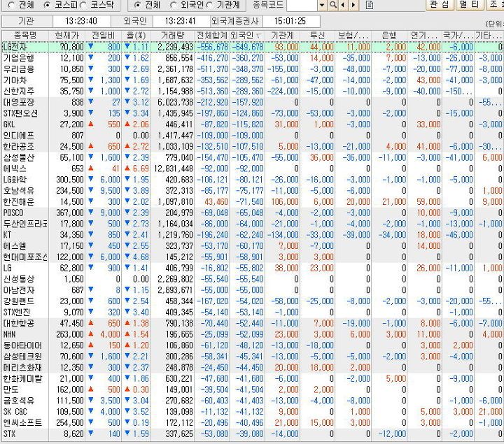Select the 에넥스 stock name

pyautogui.click(x=15, y=169)
